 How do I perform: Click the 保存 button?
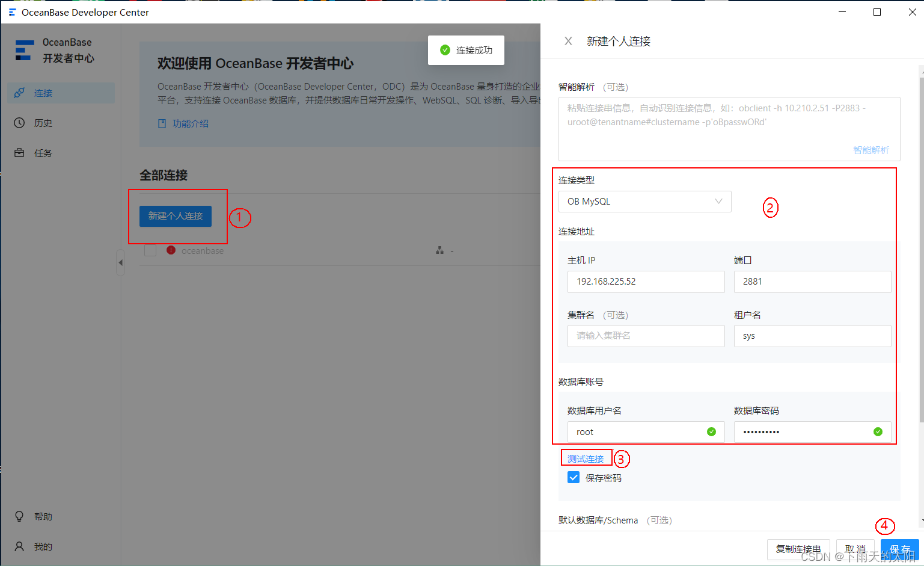(x=900, y=549)
